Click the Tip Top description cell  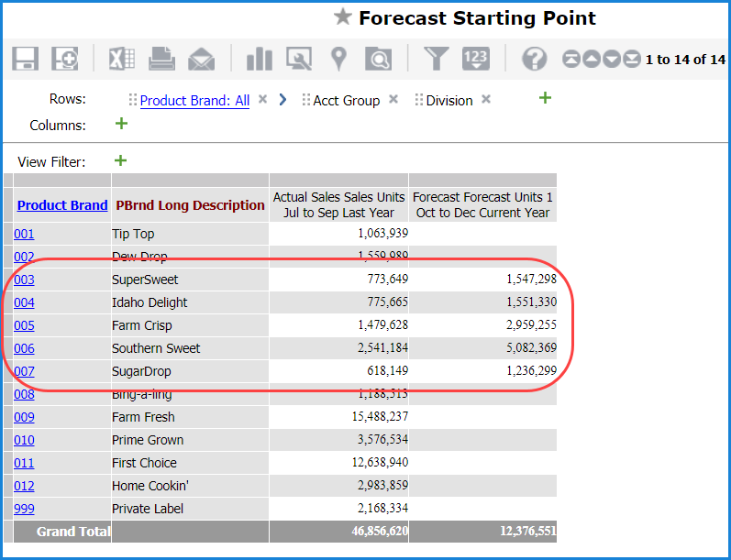click(190, 234)
